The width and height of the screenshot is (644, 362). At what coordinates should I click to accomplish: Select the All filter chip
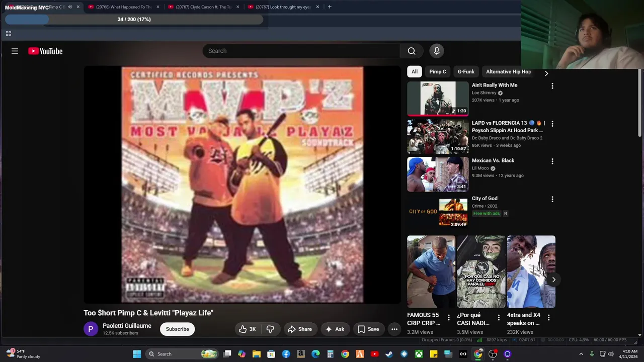coord(415,71)
